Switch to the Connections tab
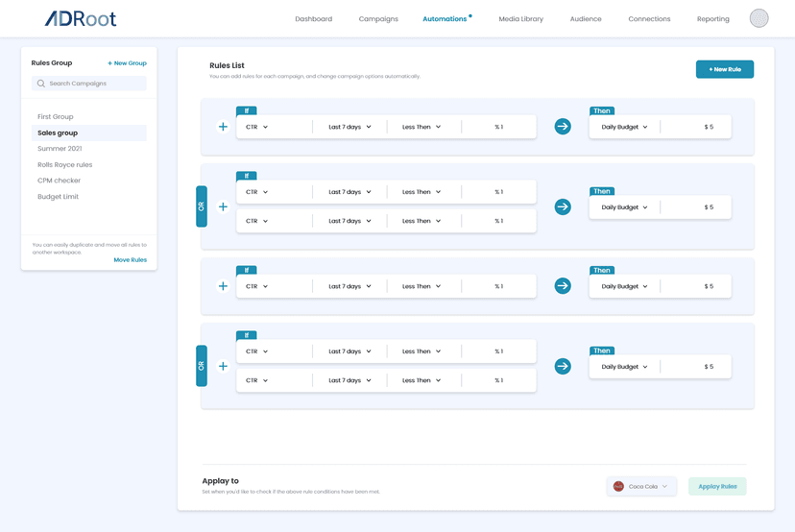 (x=649, y=19)
